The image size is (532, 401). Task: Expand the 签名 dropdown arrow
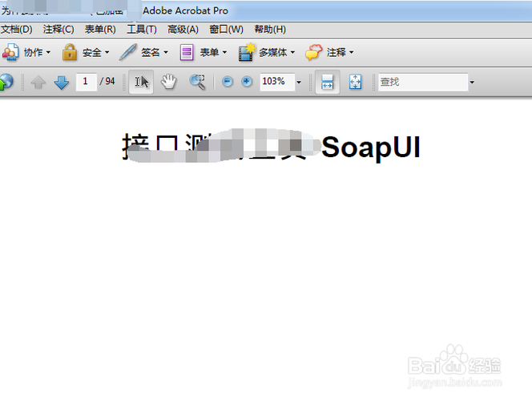point(166,52)
